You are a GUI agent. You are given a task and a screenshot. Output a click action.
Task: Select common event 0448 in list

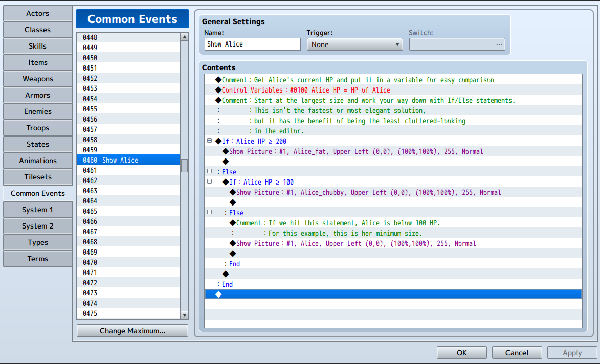[x=128, y=37]
